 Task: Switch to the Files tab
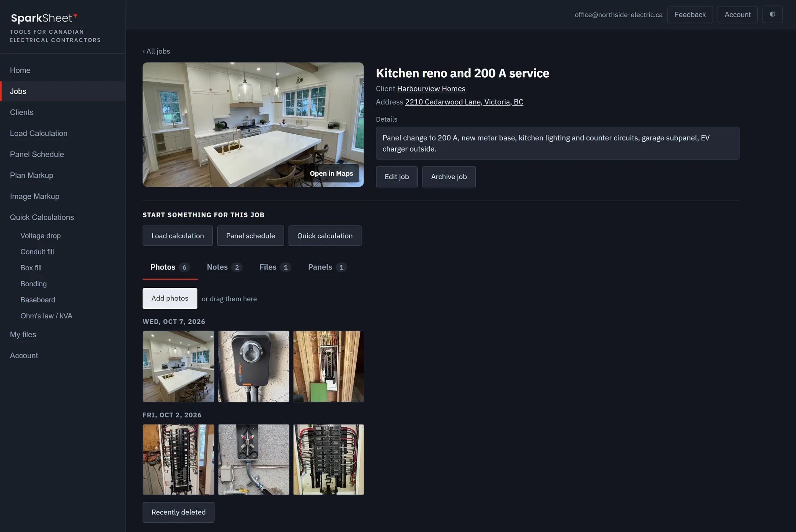point(275,267)
